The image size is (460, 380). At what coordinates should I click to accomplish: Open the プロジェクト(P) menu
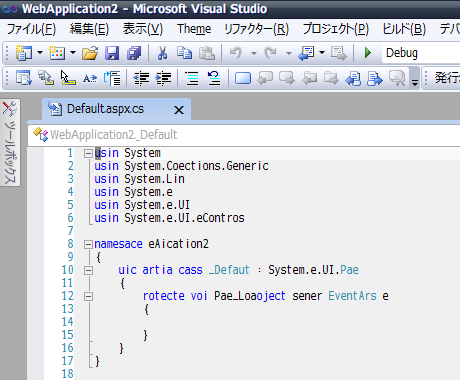tap(336, 29)
